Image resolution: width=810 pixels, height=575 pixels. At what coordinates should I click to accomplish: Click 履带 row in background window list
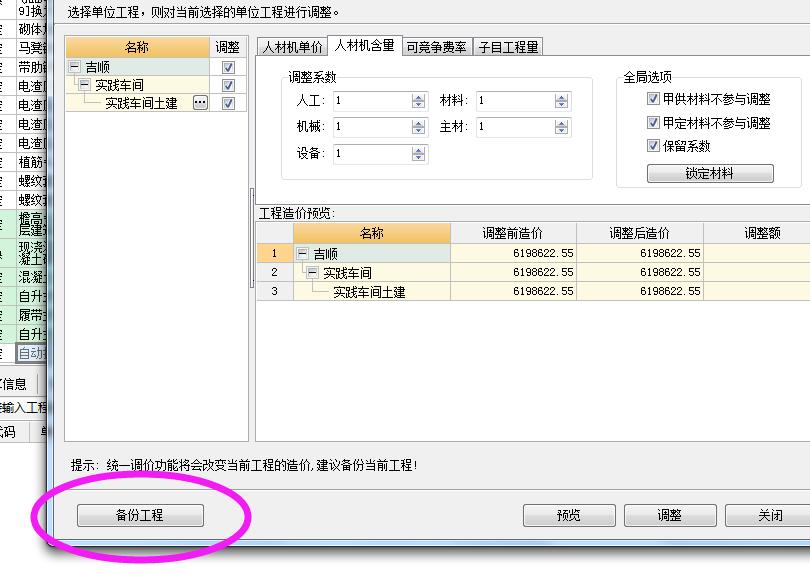pos(31,315)
